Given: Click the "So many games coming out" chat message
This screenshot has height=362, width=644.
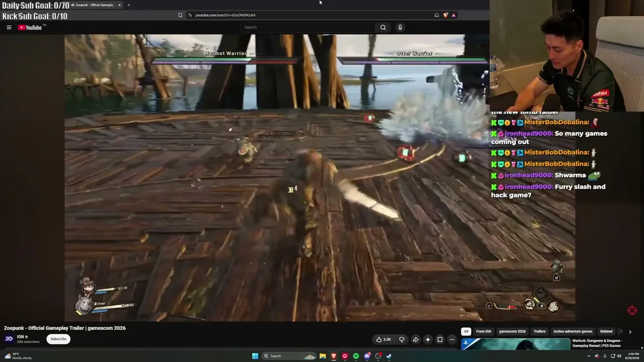Looking at the screenshot, I should pyautogui.click(x=549, y=138).
